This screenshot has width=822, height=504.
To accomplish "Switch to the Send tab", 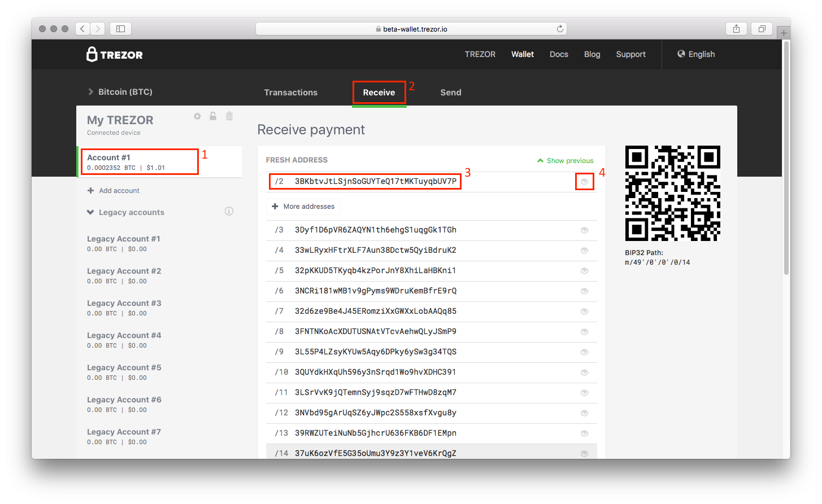I will point(451,93).
